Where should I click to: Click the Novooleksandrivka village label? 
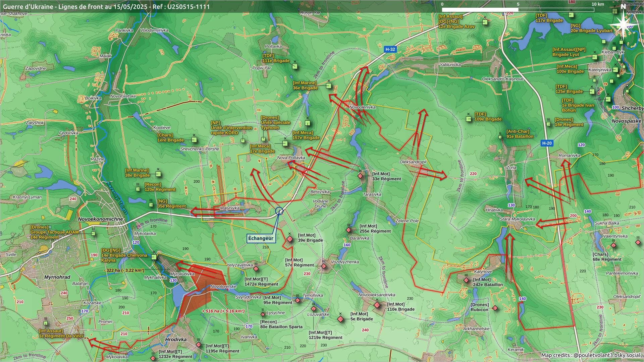(x=377, y=295)
